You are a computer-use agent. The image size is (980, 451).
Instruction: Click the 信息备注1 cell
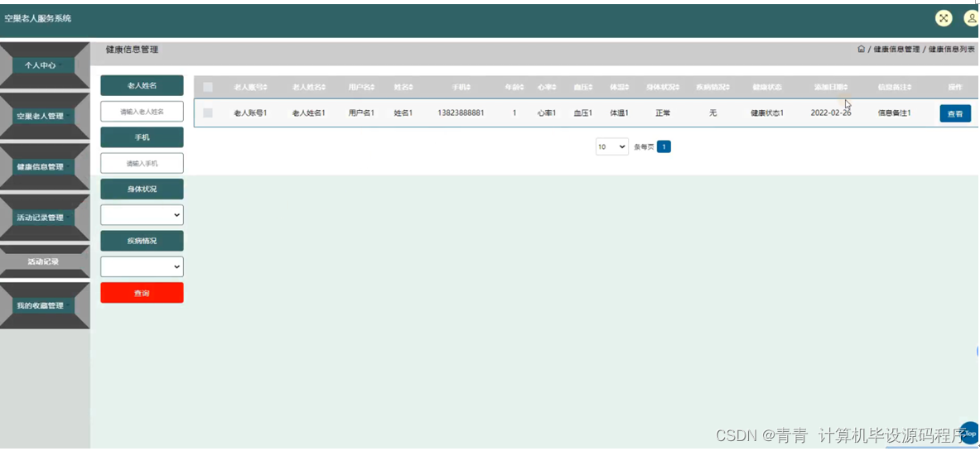coord(895,113)
